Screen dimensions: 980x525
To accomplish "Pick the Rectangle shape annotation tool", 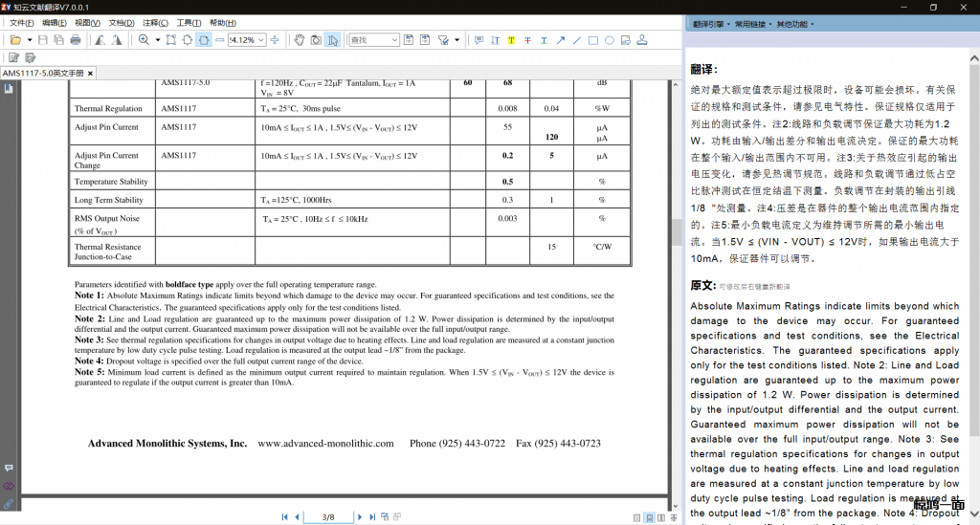I will pyautogui.click(x=593, y=40).
